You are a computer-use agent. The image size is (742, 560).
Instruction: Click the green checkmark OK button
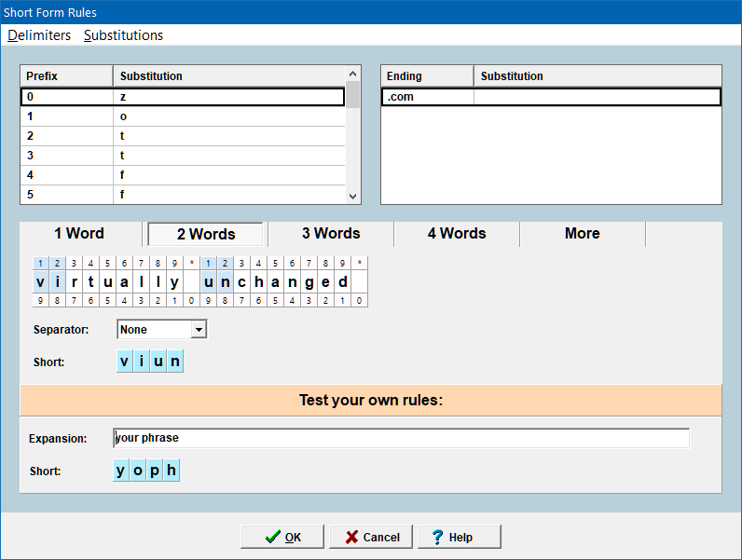point(282,537)
